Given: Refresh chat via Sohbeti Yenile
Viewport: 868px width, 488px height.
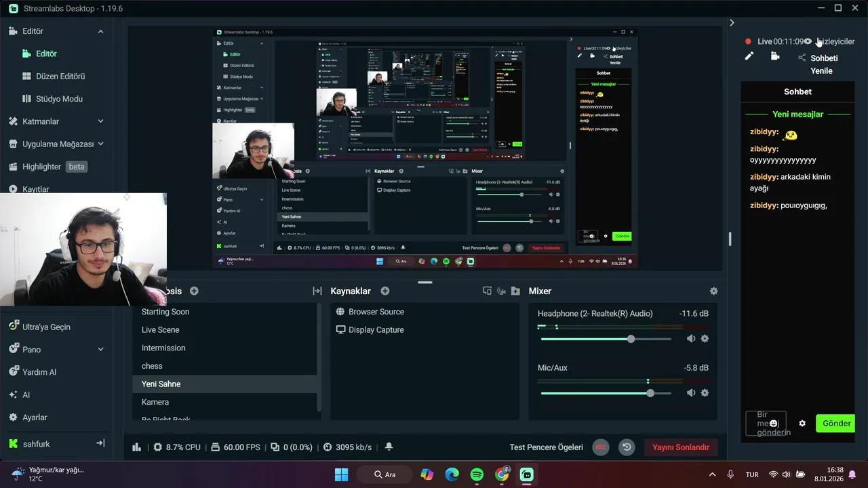Looking at the screenshot, I should 824,64.
